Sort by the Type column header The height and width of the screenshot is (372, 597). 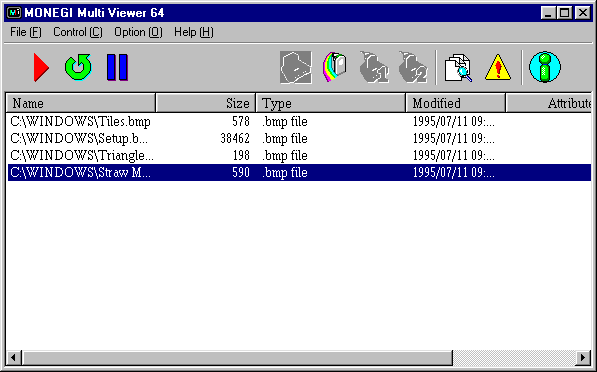coord(331,103)
